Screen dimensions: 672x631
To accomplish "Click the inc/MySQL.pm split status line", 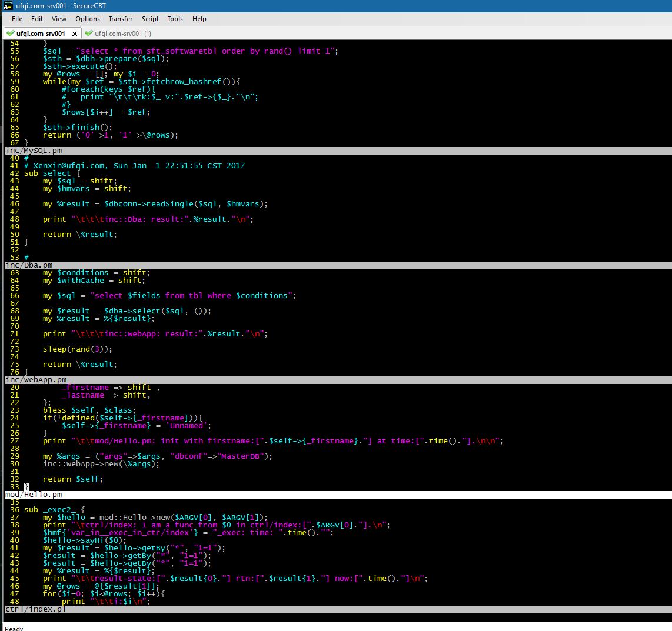I will tap(34, 151).
